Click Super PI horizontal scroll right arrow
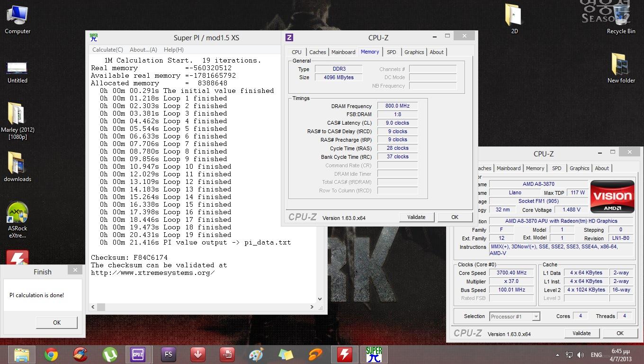644x364 pixels. (x=312, y=307)
